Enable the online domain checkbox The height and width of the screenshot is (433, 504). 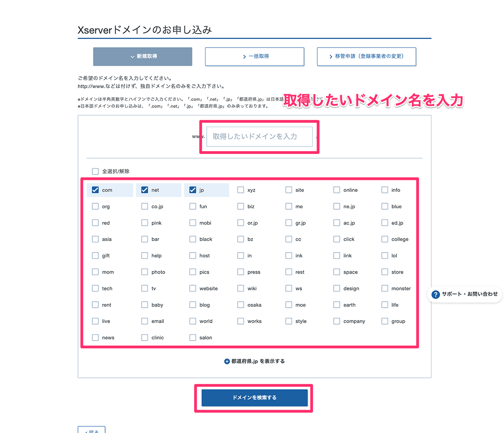tap(337, 190)
